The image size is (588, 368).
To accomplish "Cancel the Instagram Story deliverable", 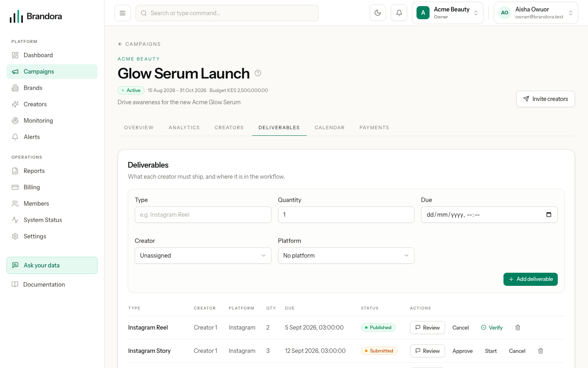I will (517, 351).
